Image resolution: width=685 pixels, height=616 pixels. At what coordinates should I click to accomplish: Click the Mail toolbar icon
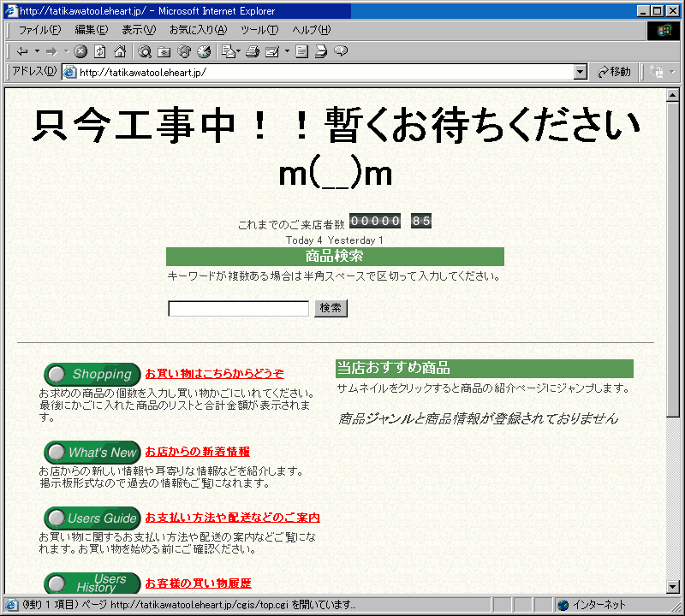(229, 51)
